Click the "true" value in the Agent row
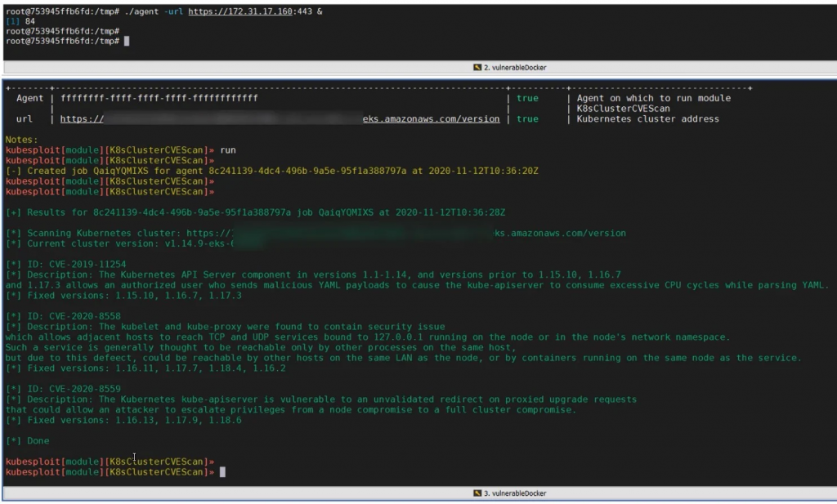 [527, 98]
